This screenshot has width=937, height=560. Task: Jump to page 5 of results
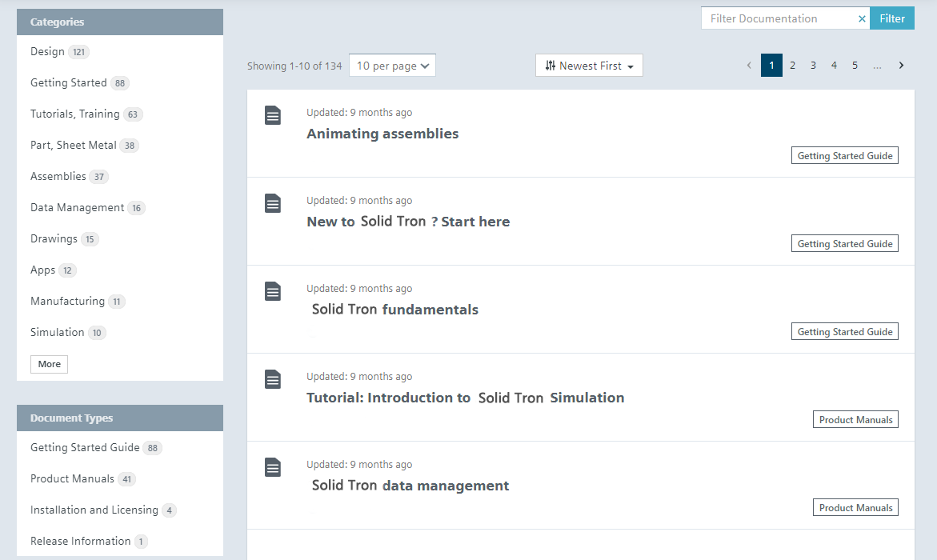(855, 66)
